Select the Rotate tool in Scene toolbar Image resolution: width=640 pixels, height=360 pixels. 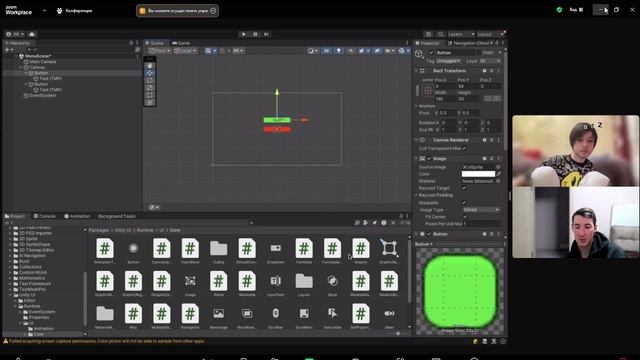click(x=150, y=80)
